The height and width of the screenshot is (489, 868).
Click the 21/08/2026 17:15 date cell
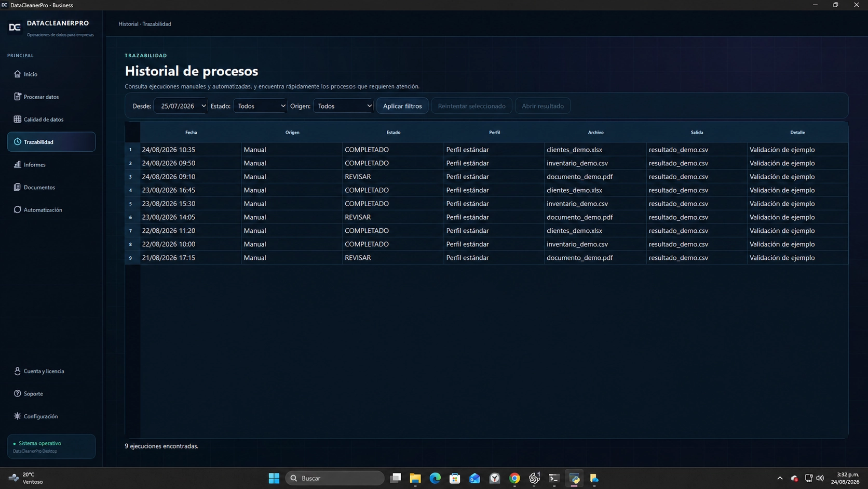pos(191,258)
